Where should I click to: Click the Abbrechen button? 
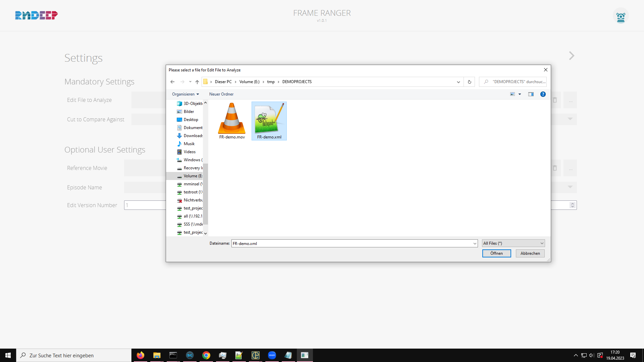[530, 253]
